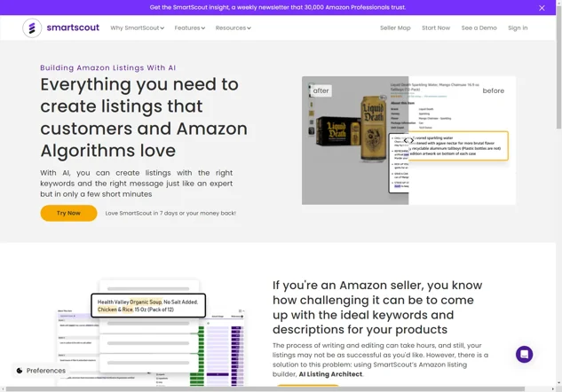This screenshot has width=562, height=392.
Task: Click the before/after slider handle
Action: (408, 141)
